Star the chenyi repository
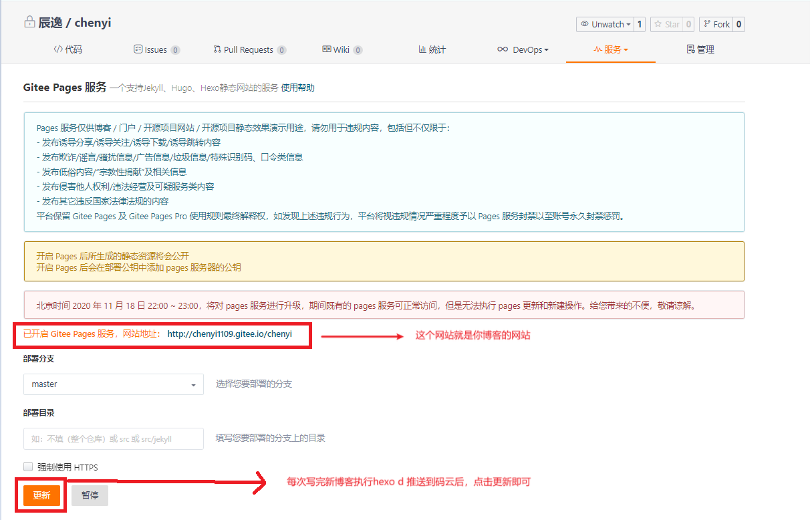Screen dimensions: 812x520 pos(666,24)
